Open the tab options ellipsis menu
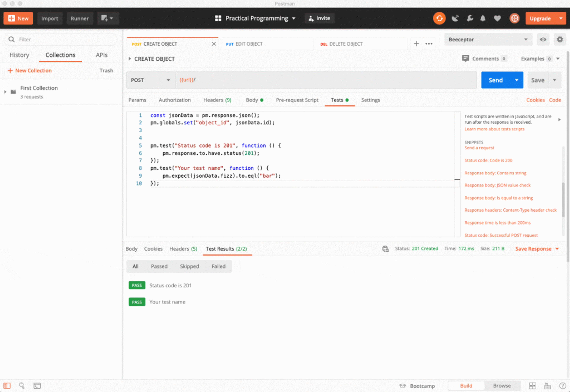Viewport: 570px width, 392px height. (x=429, y=44)
